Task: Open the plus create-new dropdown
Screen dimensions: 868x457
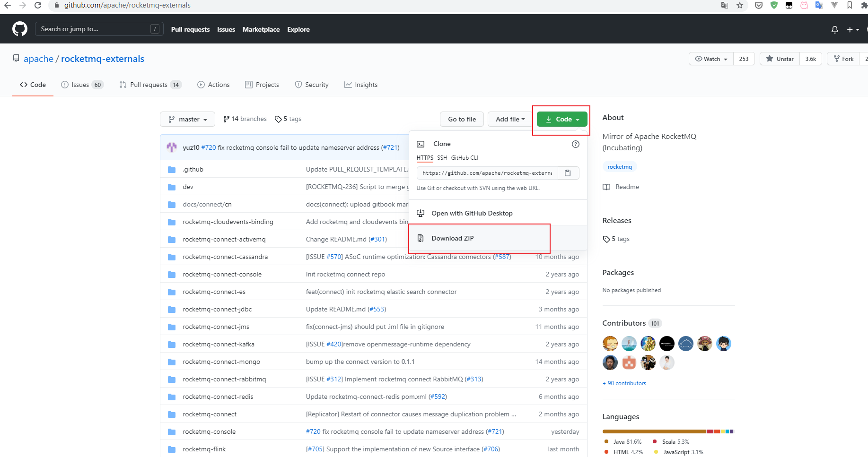Action: (853, 29)
